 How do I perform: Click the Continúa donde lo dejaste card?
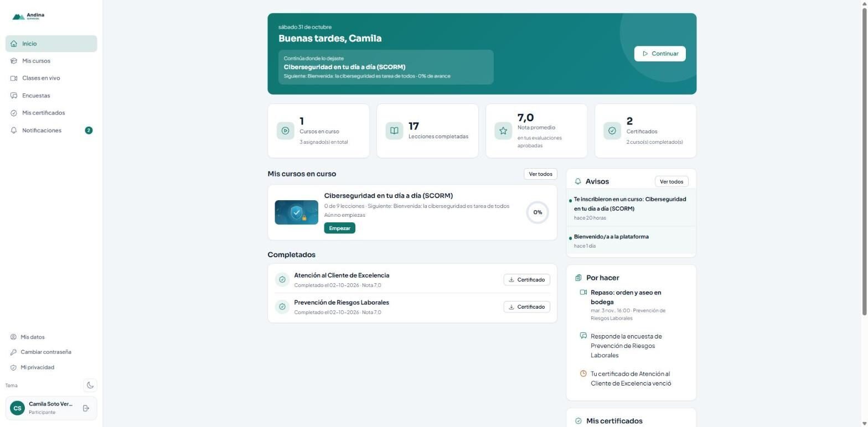click(386, 67)
